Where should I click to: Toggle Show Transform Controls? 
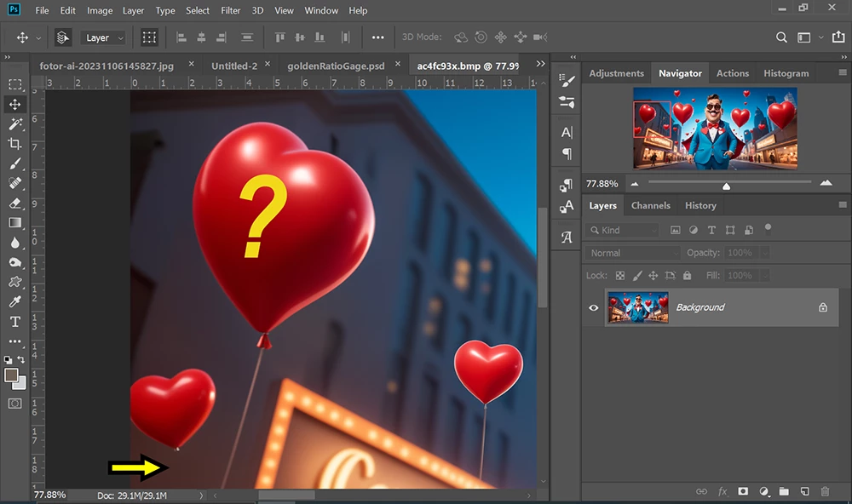pos(149,37)
